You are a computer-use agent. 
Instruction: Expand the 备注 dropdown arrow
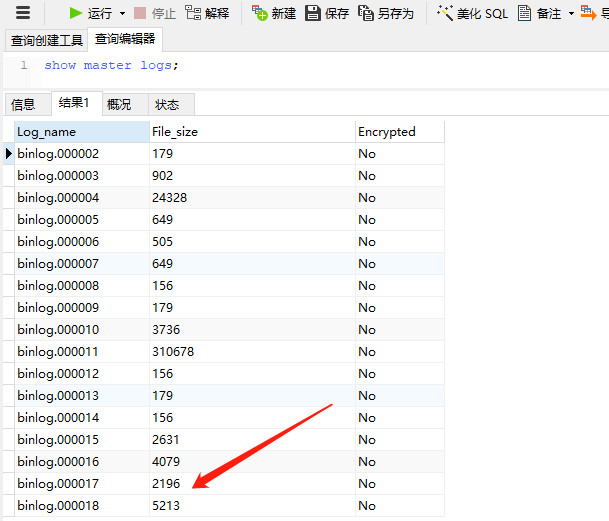click(x=571, y=14)
